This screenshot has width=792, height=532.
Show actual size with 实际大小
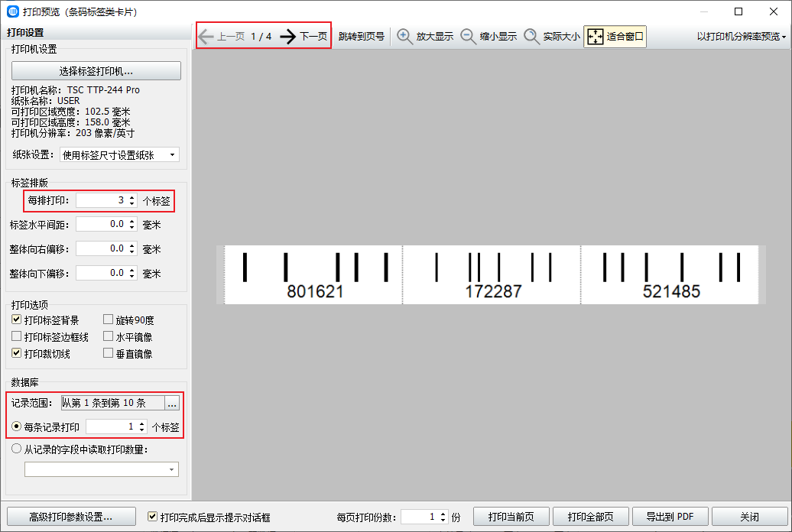[x=552, y=37]
